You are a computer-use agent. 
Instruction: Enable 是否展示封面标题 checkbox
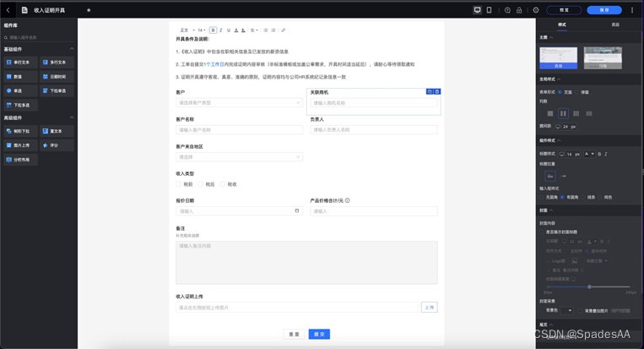click(x=542, y=232)
